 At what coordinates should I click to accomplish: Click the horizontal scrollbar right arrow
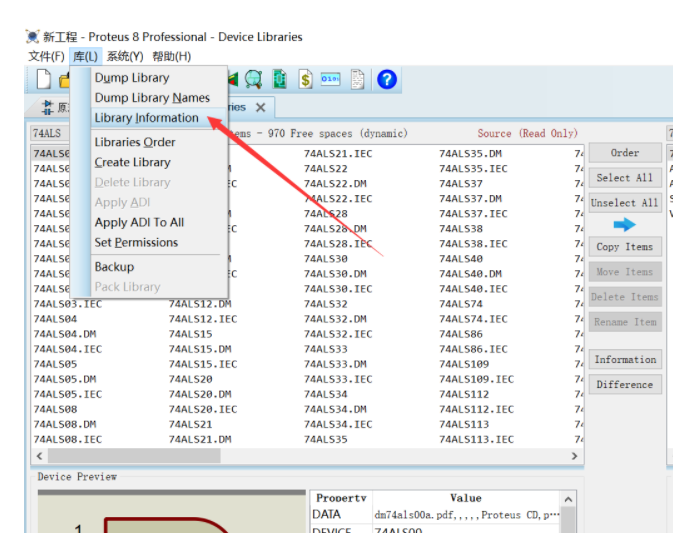click(575, 456)
